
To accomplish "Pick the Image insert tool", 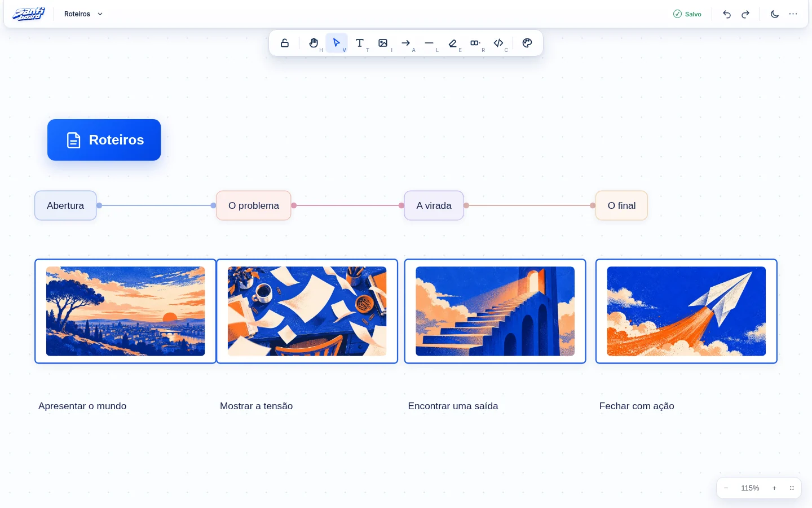I will pyautogui.click(x=383, y=43).
